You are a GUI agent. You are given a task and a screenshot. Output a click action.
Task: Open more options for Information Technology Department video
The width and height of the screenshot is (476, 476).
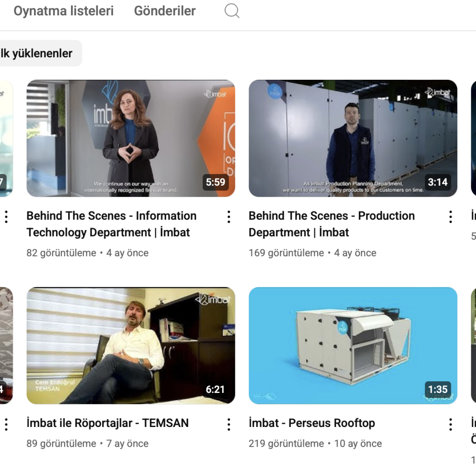pyautogui.click(x=229, y=217)
